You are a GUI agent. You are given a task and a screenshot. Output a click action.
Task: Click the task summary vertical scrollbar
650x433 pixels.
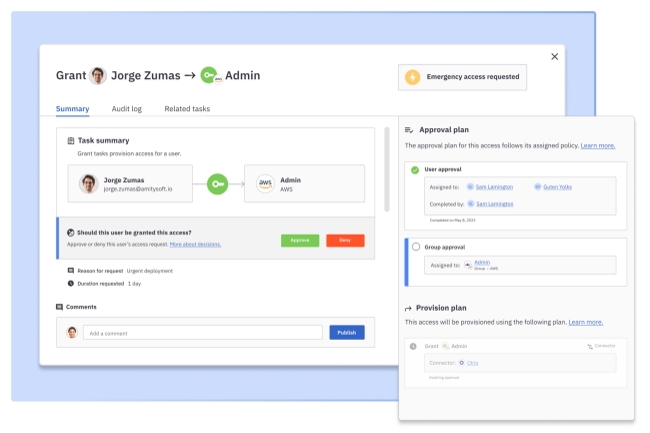point(386,170)
